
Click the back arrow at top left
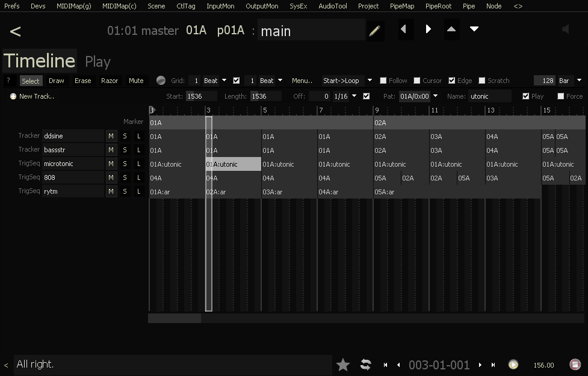[x=16, y=31]
